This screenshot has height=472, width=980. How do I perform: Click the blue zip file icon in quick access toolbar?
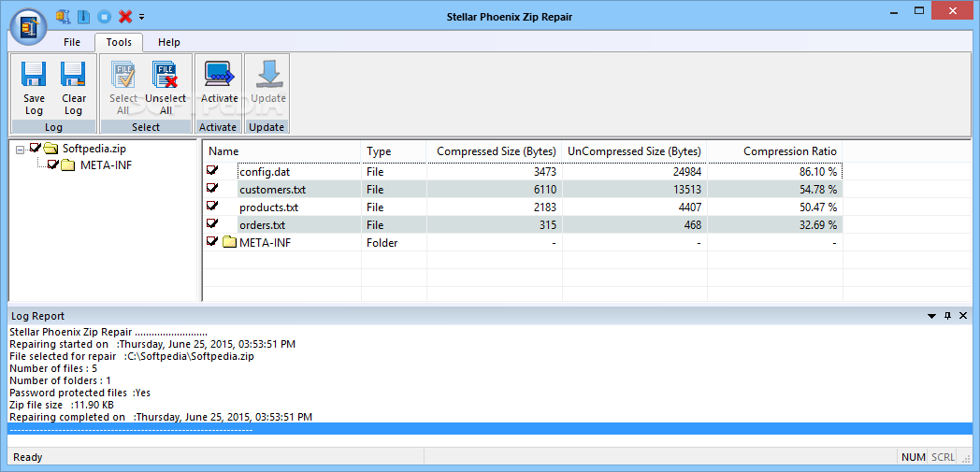click(x=84, y=16)
